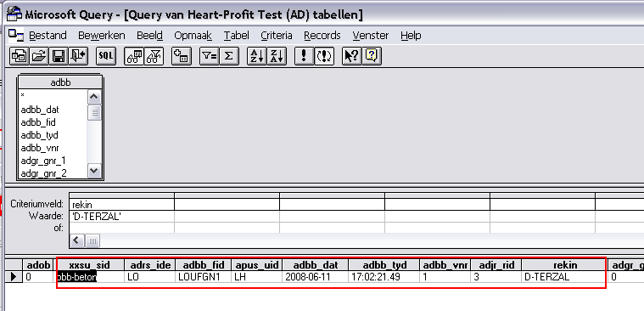644x311 pixels.
Task: Select adgr_gnr_1 in the field list
Action: click(43, 161)
